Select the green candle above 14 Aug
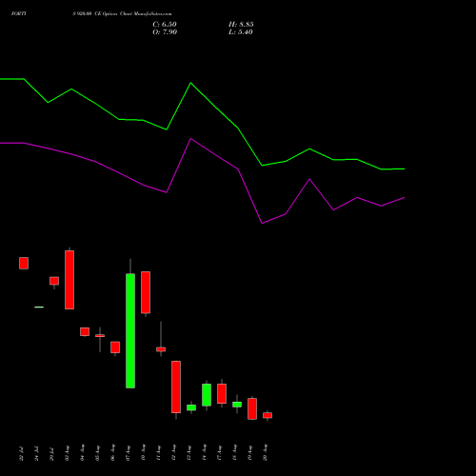The width and height of the screenshot is (476, 476). (207, 395)
